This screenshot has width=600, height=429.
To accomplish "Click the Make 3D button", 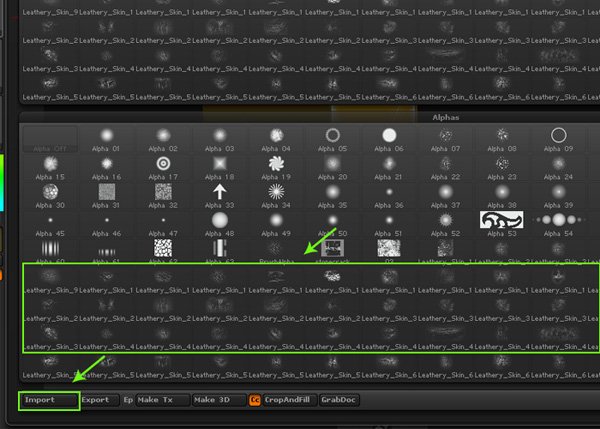I will click(219, 400).
